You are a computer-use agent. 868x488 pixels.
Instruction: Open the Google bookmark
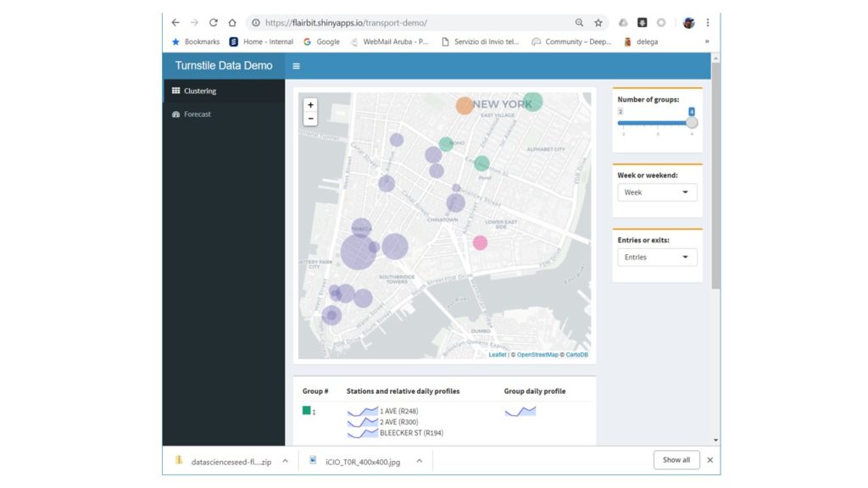point(321,42)
